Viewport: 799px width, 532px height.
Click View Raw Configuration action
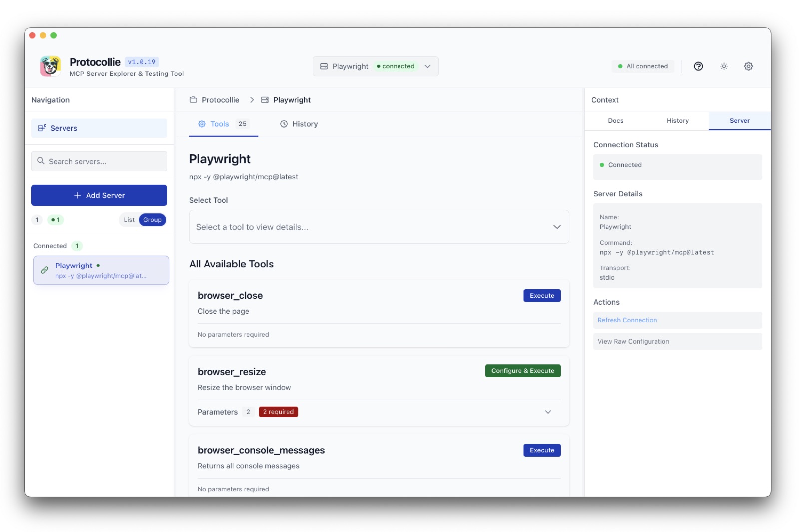pos(677,341)
